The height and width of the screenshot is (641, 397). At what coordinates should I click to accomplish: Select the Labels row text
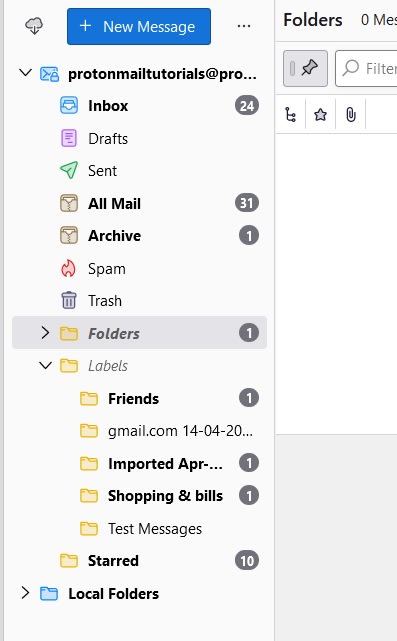[x=108, y=366]
